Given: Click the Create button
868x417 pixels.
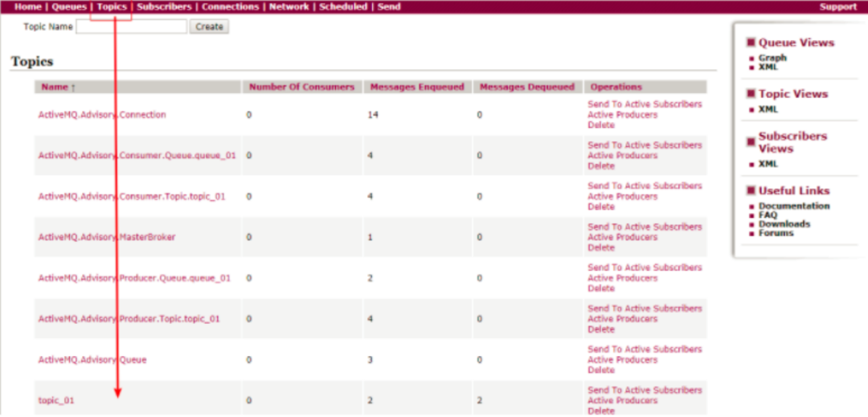Looking at the screenshot, I should 209,27.
